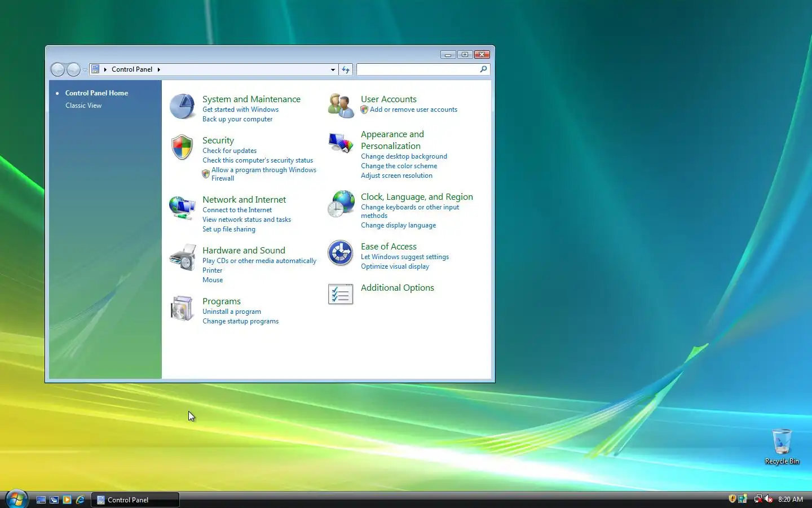Click the Back navigation arrow button
Screen dimensions: 812x508
[x=58, y=69]
